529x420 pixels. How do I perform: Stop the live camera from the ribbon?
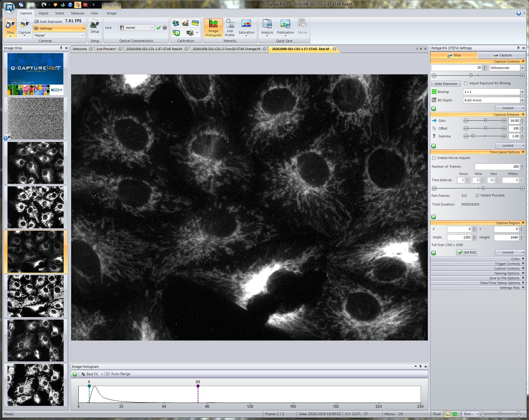(10, 27)
